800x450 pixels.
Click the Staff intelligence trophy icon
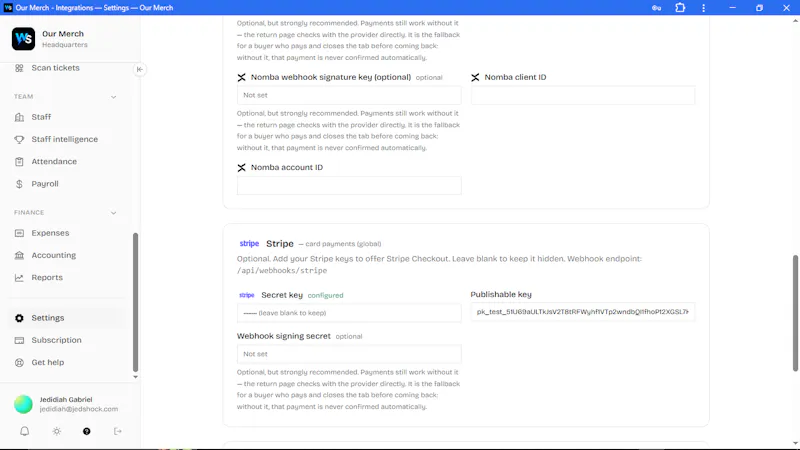click(x=19, y=139)
